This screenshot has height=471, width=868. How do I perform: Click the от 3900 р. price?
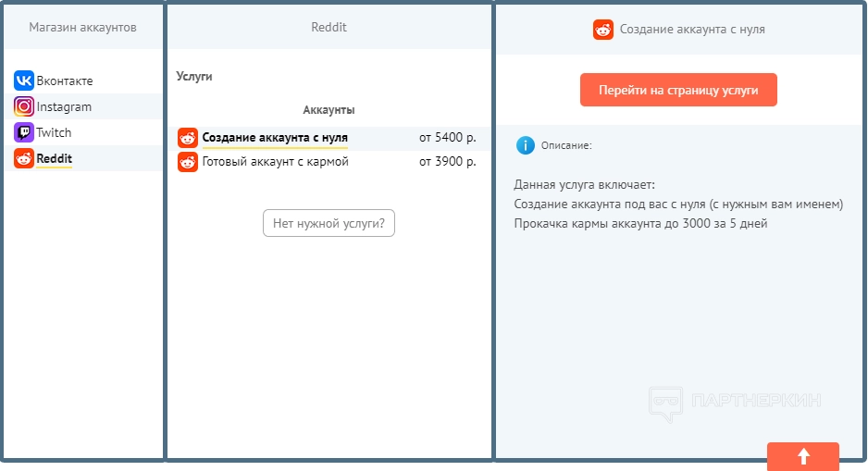pos(448,162)
